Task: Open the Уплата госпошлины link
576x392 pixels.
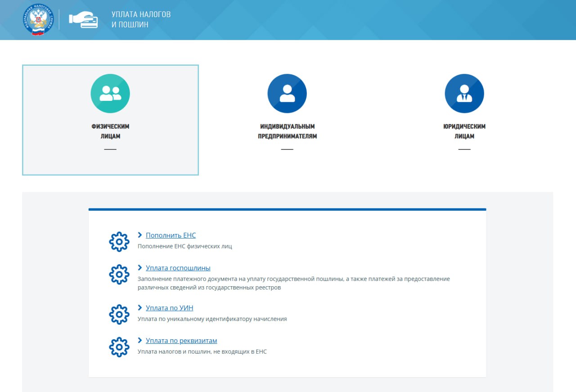Action: (x=178, y=268)
